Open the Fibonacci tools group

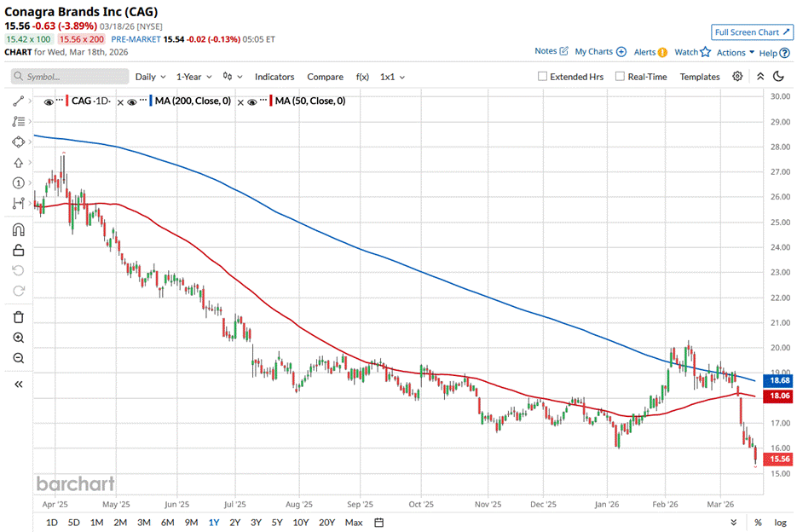click(18, 122)
